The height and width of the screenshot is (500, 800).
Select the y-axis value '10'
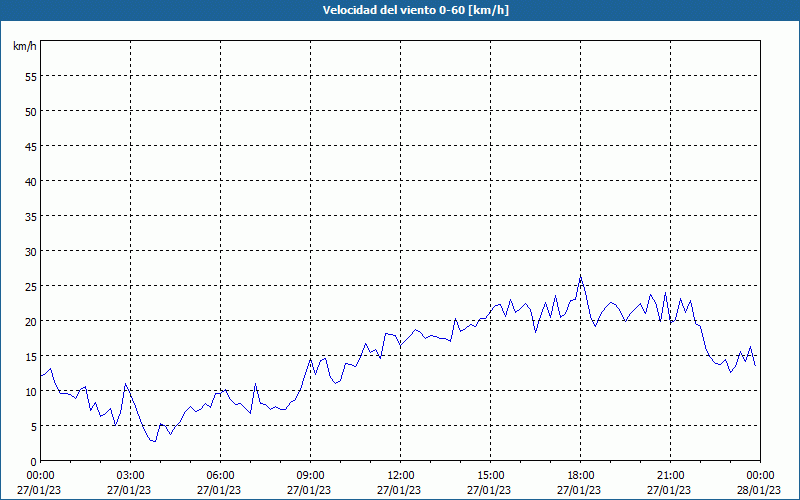coord(31,392)
